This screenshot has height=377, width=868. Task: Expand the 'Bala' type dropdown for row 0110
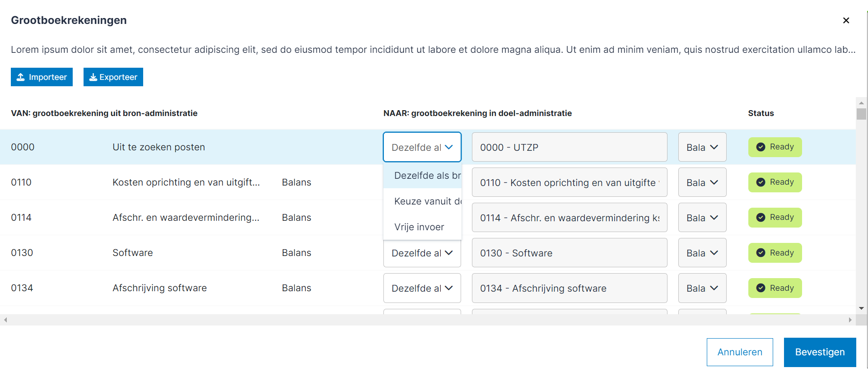[x=702, y=182]
